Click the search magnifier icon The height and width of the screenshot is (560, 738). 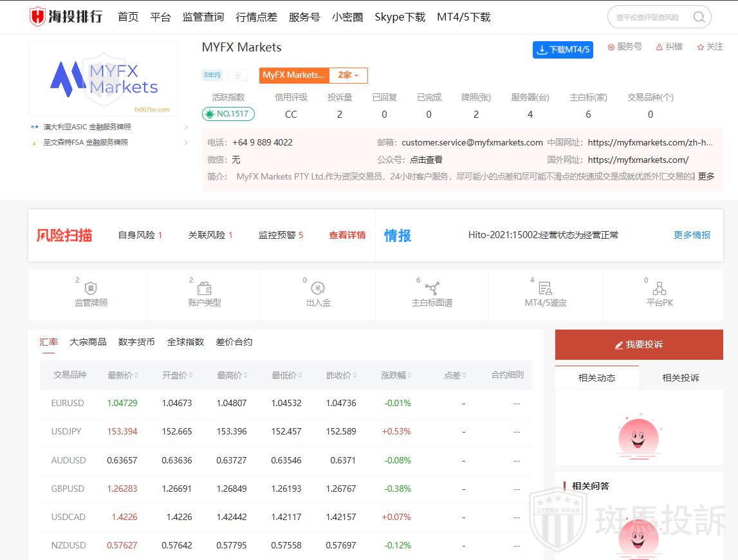coord(699,17)
